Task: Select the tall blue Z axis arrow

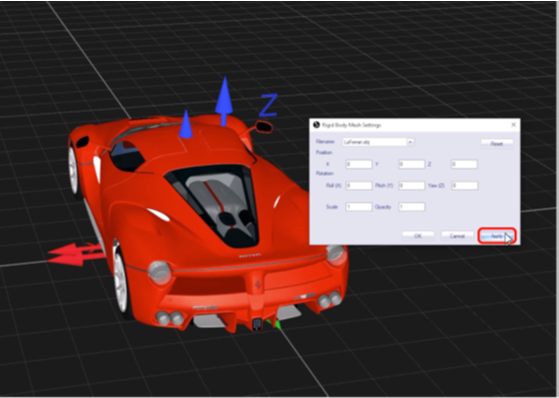Action: coord(224,102)
